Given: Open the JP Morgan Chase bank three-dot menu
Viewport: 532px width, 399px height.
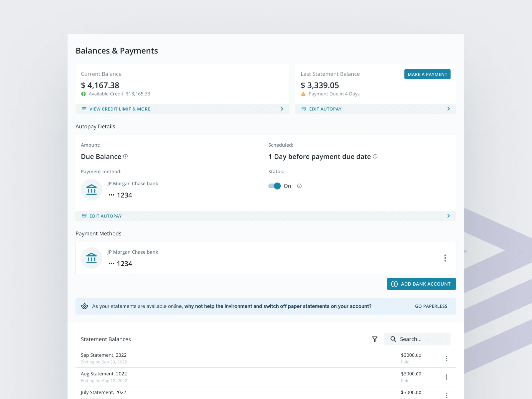Looking at the screenshot, I should click(445, 258).
